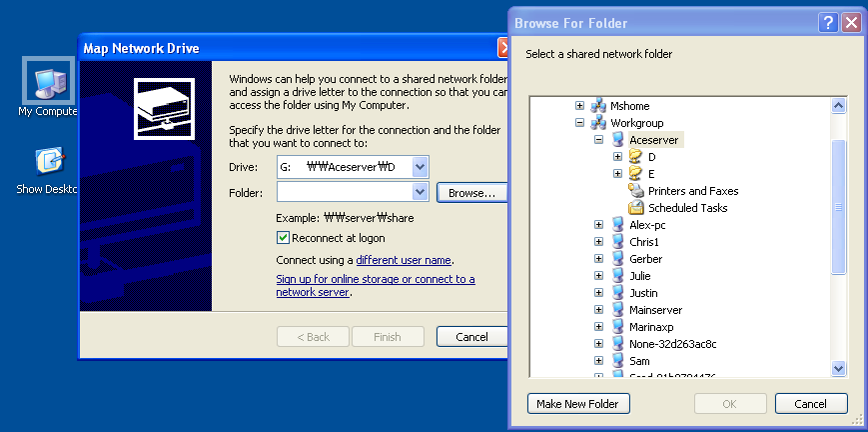Open the Folder path dropdown arrow

[421, 192]
